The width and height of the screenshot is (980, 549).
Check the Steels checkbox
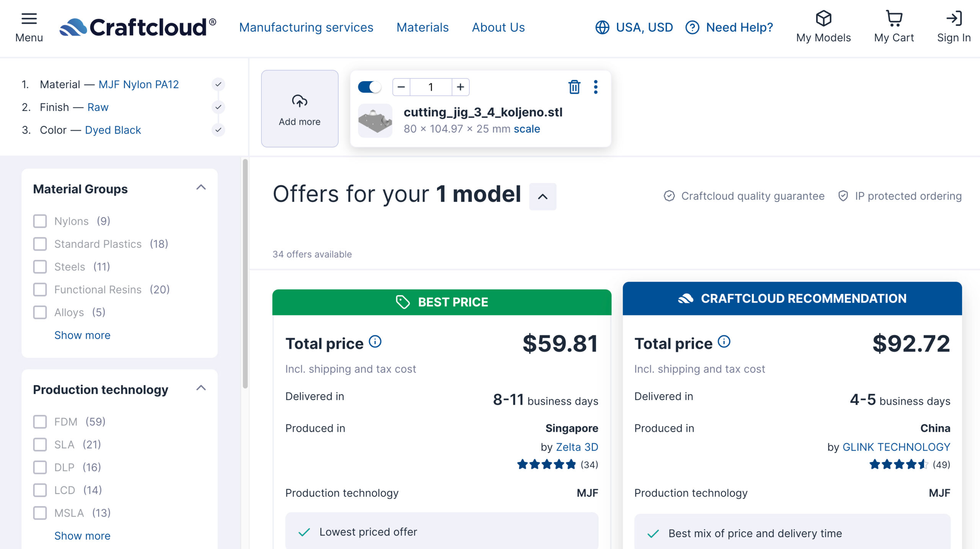[40, 266]
